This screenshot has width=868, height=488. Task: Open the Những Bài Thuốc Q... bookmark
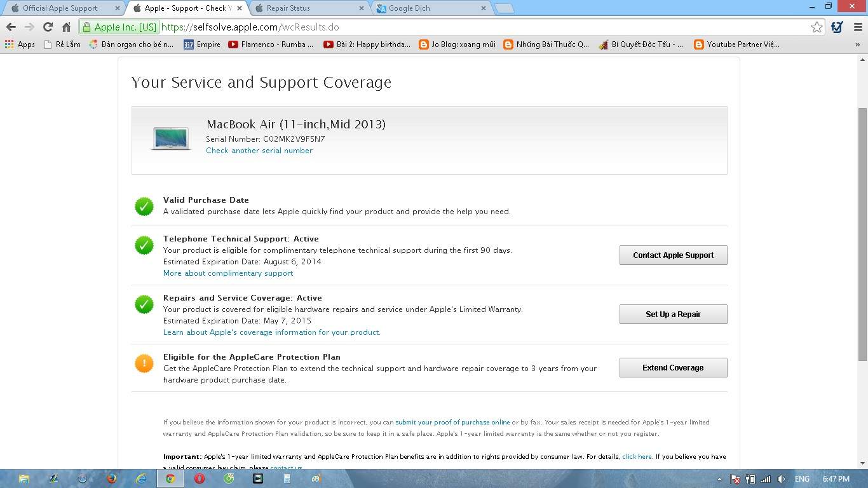coord(546,44)
